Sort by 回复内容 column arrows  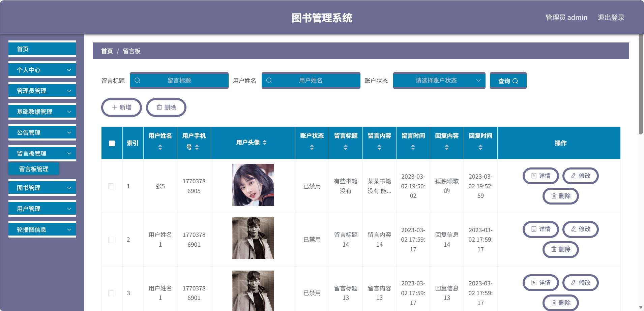coord(447,147)
